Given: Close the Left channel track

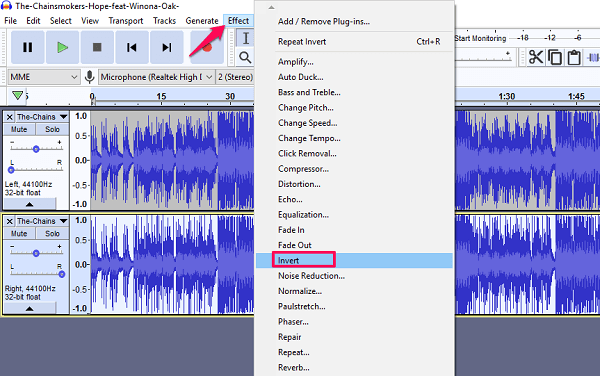Looking at the screenshot, I should 10,117.
